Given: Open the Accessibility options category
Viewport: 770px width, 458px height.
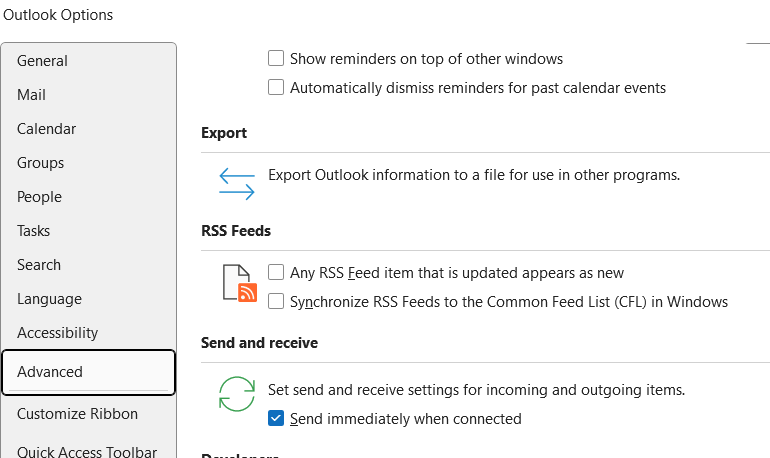Looking at the screenshot, I should point(88,333).
